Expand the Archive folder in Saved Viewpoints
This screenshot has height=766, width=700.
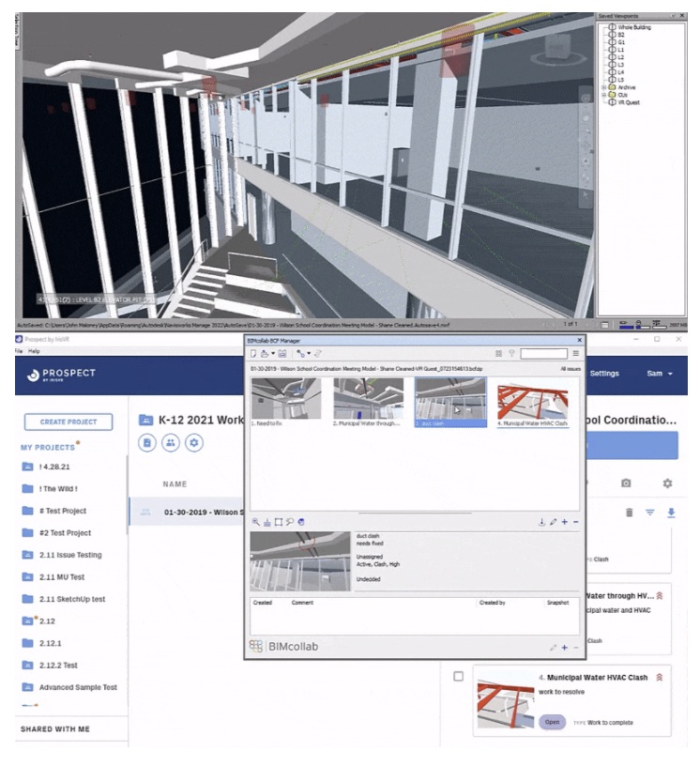tap(604, 87)
